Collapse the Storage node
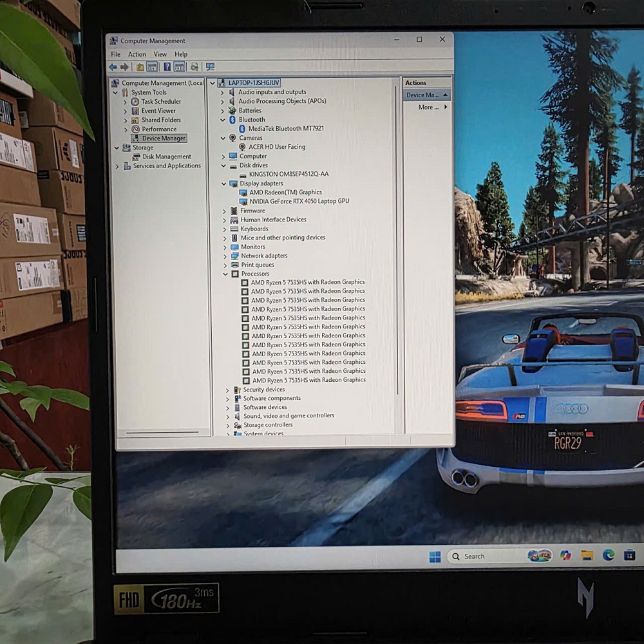 (117, 148)
